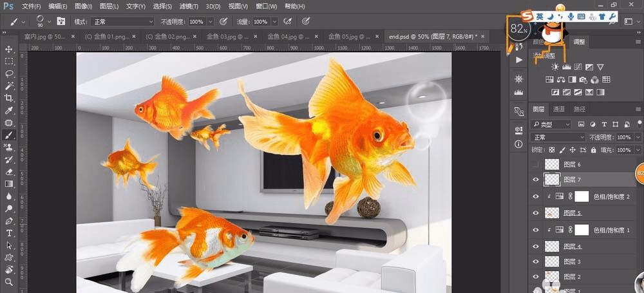
Task: Open the 文件(F) menu
Action: coord(31,6)
